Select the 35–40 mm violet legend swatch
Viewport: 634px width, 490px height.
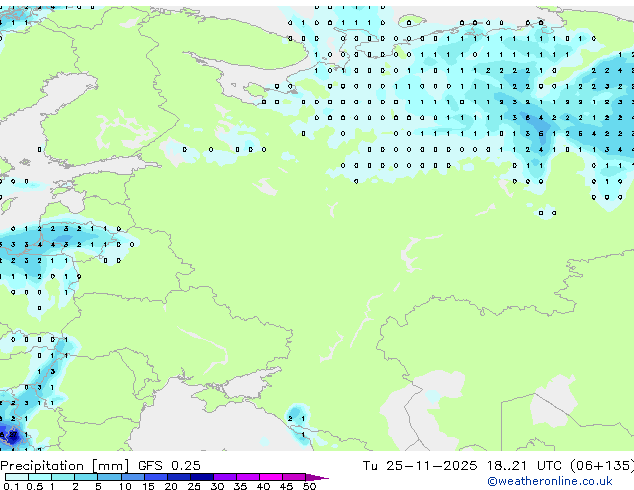(x=247, y=477)
